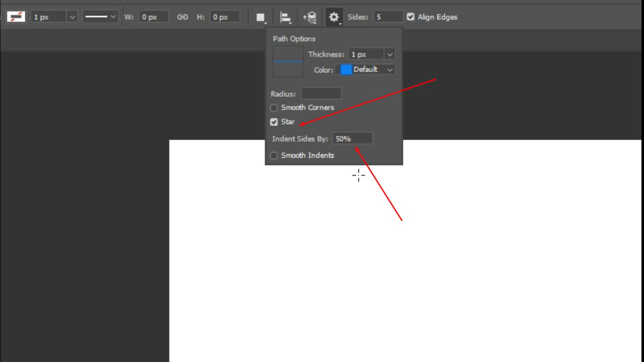Expand the Thickness dropdown in Path Options

[x=389, y=54]
